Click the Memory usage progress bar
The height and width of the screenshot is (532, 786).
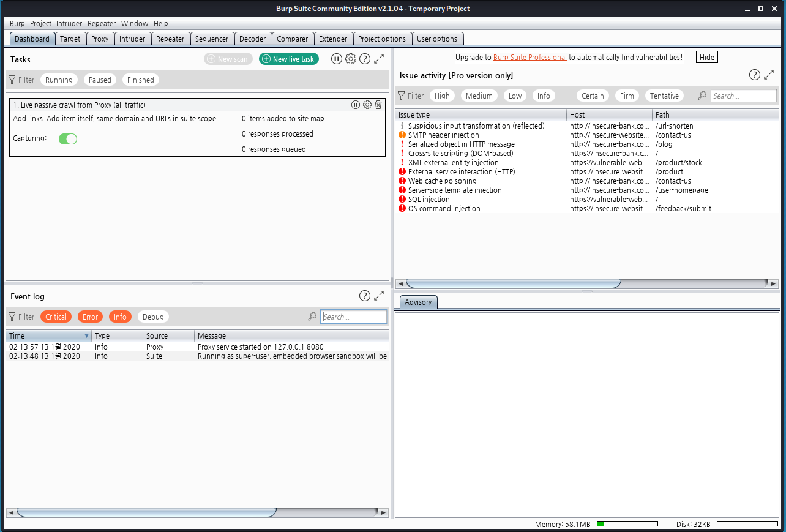627,524
